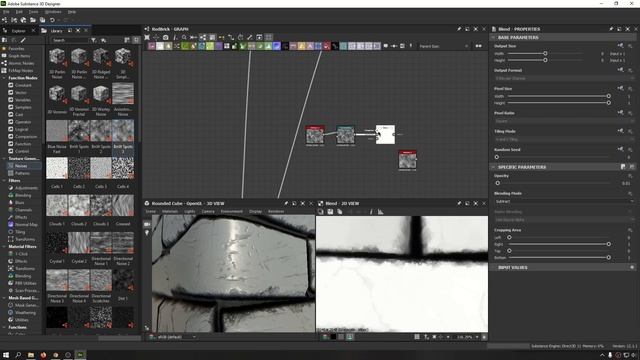640x360 pixels.
Task: Click the Random Seed inheritance icon
Action: [x=620, y=149]
